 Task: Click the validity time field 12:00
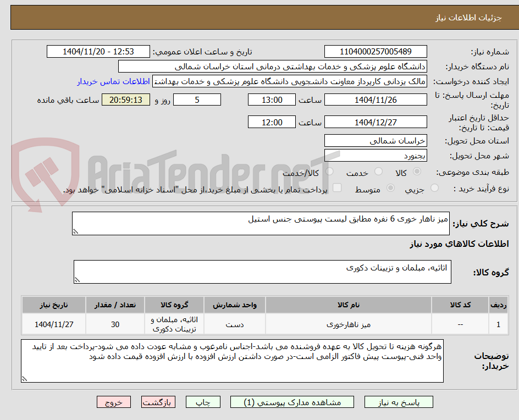272,122
